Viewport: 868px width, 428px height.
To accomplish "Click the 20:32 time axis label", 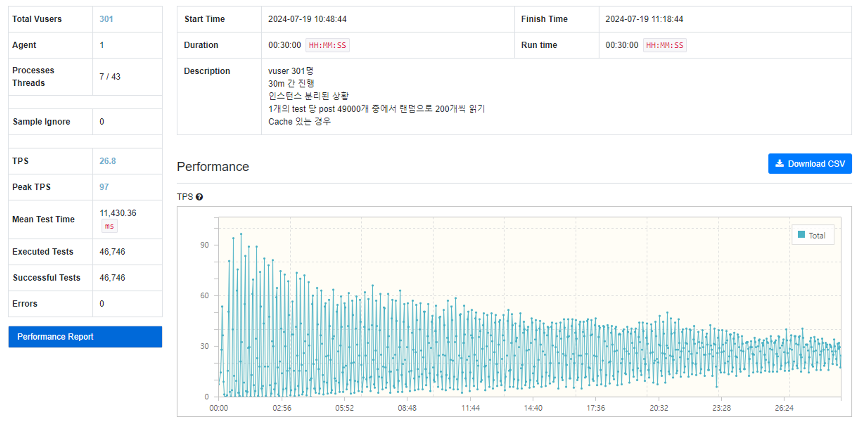I will 659,408.
